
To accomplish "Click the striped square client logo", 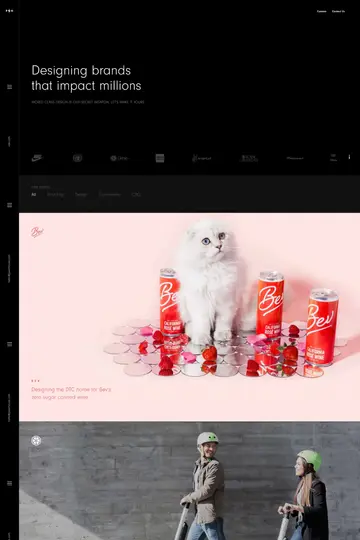I will (x=160, y=158).
